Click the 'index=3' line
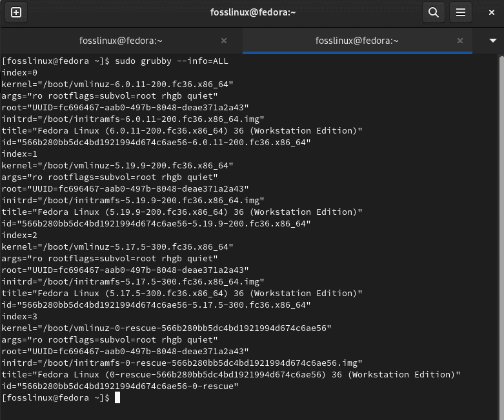 point(19,317)
